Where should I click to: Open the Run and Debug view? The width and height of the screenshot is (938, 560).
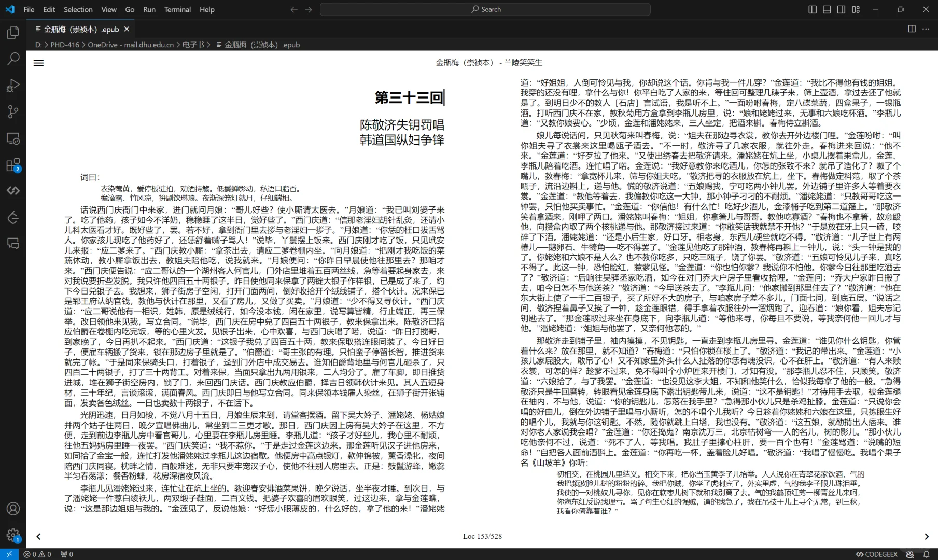tap(13, 85)
